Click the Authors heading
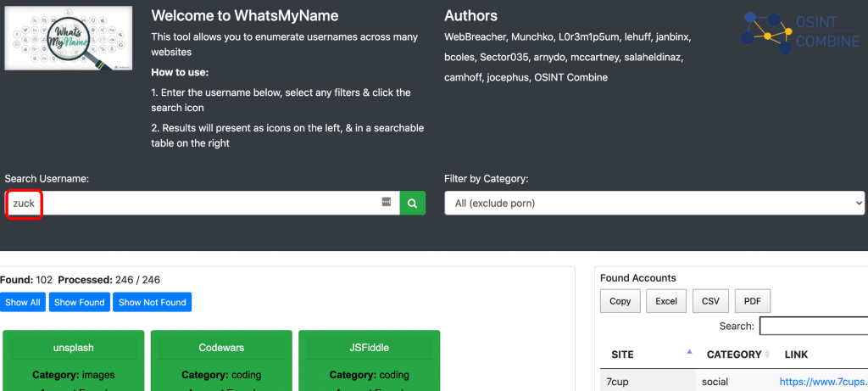Image resolution: width=868 pixels, height=391 pixels. (471, 15)
